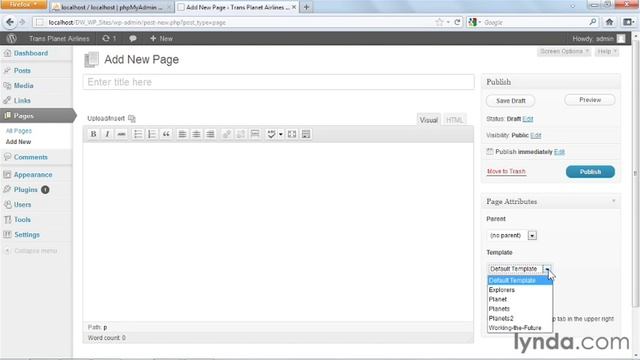Image resolution: width=640 pixels, height=360 pixels.
Task: Collapse the Page Attributes panel
Action: pos(613,201)
